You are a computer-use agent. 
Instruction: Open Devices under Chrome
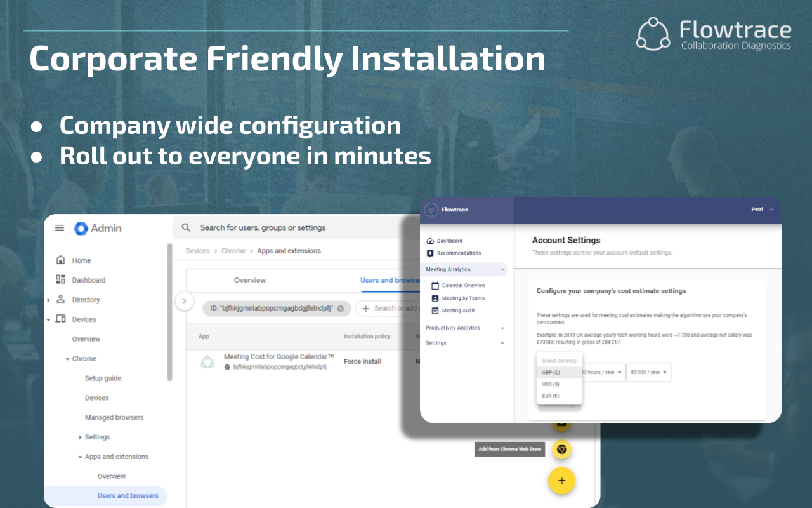coord(96,398)
